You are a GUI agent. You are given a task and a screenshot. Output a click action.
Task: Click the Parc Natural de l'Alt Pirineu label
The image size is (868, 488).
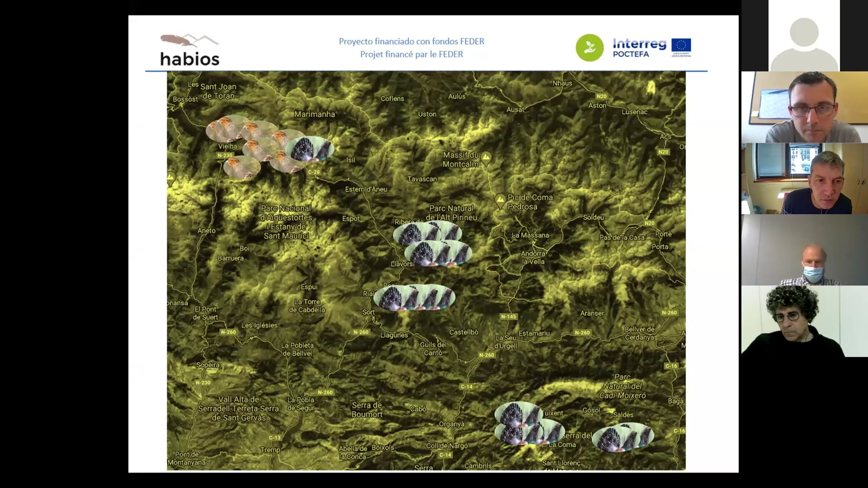(x=451, y=213)
